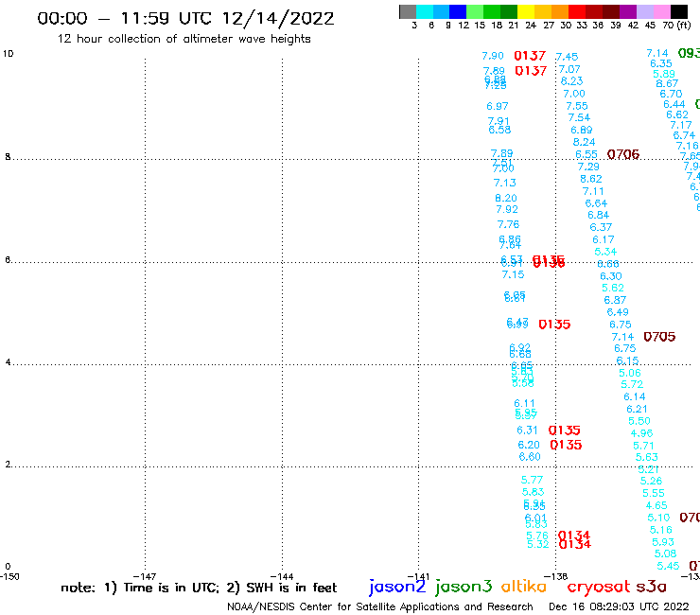
Task: Click the 'Dec 16 08:29:03 UTC 2022' timestamp
Action: [x=619, y=606]
